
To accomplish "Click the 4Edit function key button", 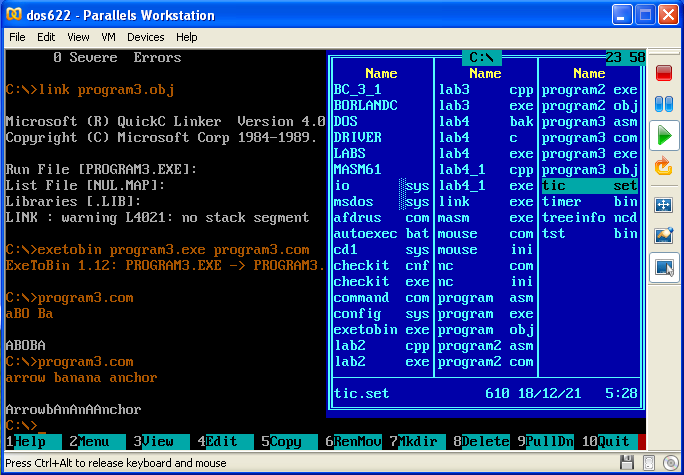I will (x=225, y=442).
